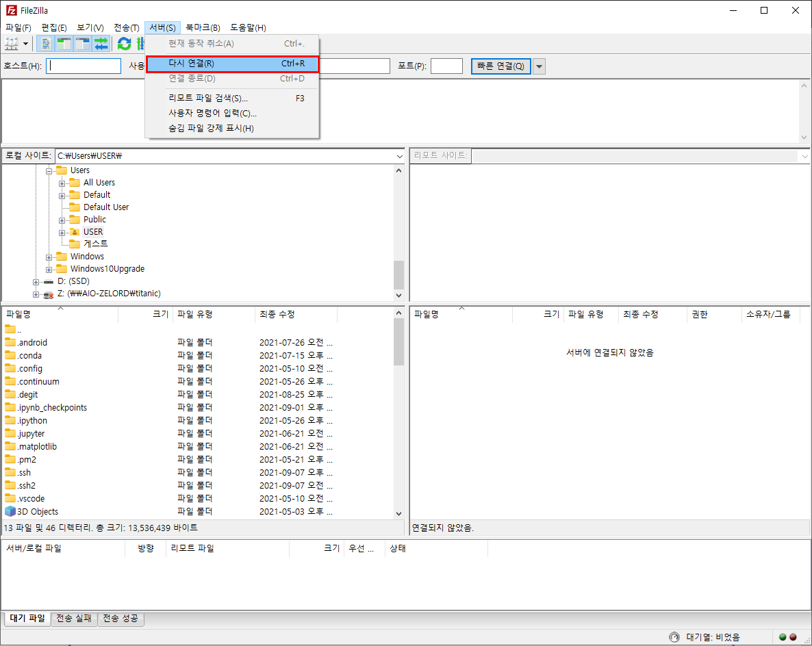The image size is (812, 646).
Task: Open the 북마크(B) menu
Action: coord(203,27)
